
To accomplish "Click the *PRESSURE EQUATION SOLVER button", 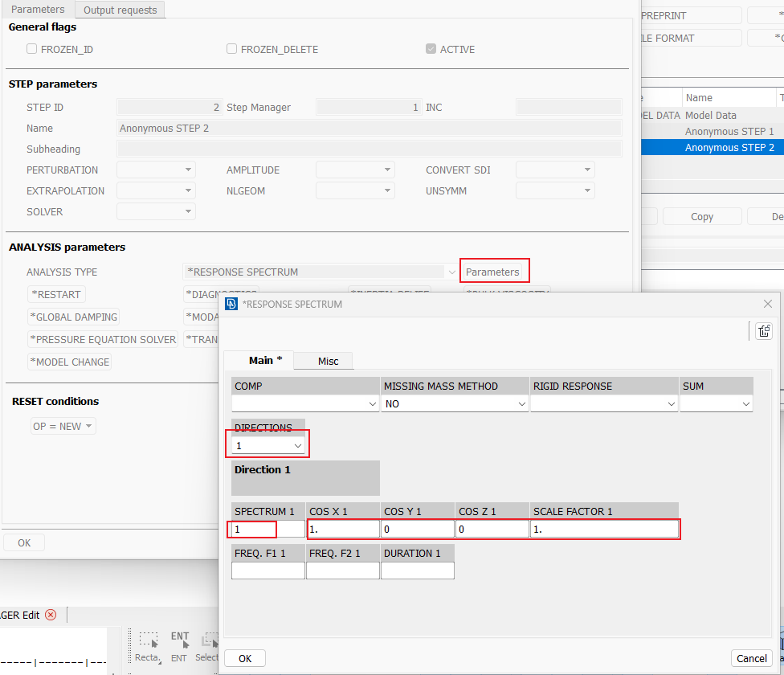I will point(103,339).
